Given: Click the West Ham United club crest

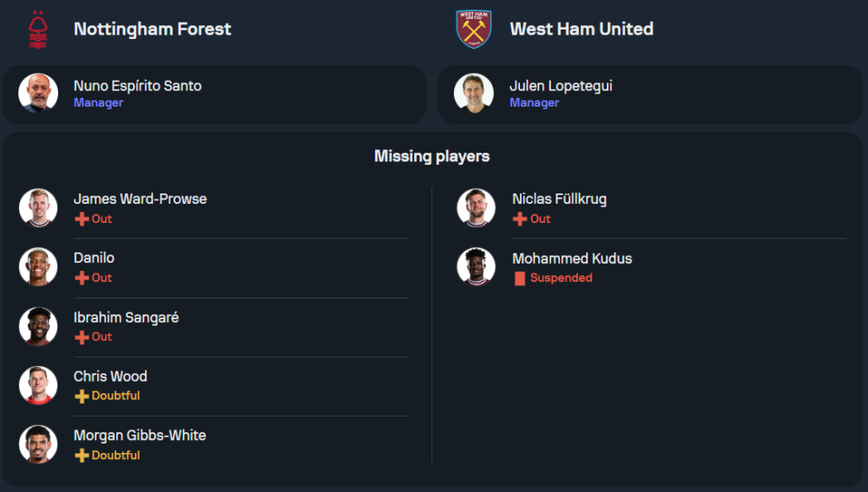Looking at the screenshot, I should (x=474, y=29).
